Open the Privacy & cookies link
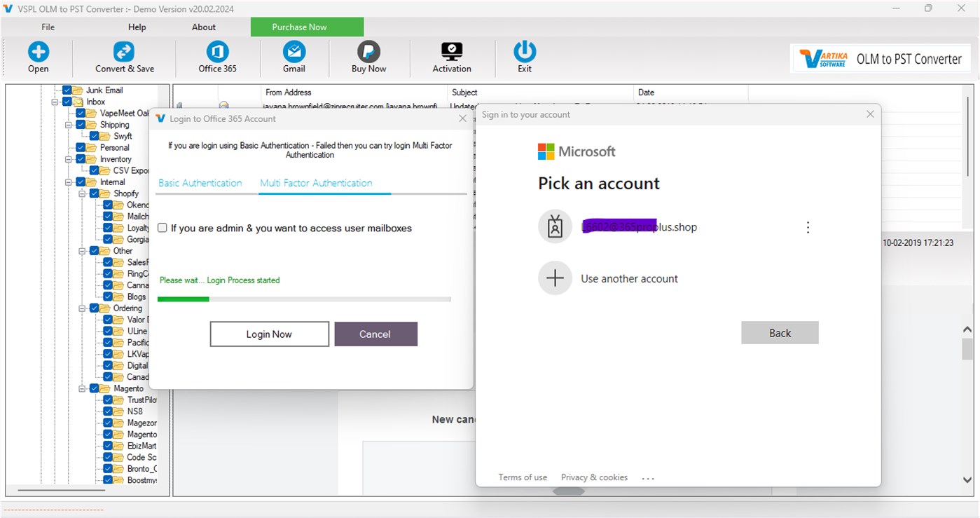The width and height of the screenshot is (980, 518). tap(594, 477)
